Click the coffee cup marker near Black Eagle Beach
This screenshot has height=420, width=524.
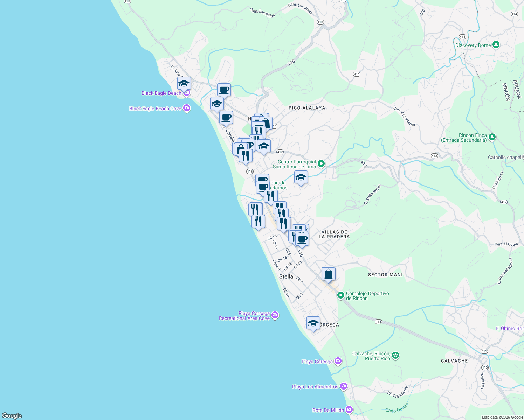click(x=224, y=89)
